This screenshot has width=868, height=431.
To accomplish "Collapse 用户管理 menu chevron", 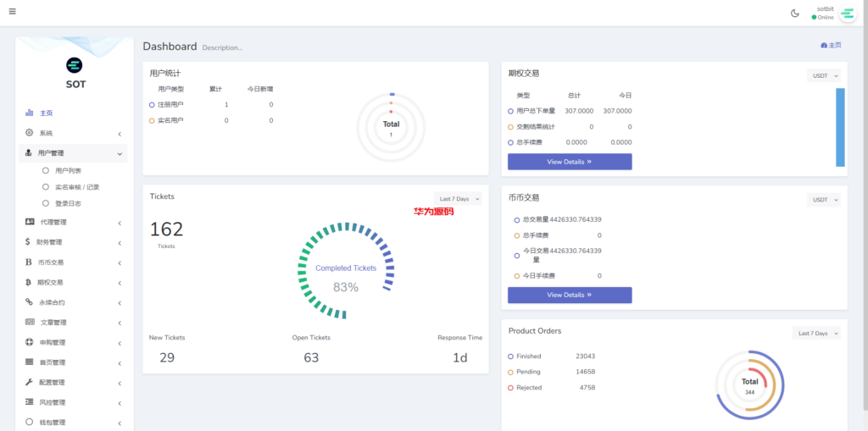I will [x=120, y=154].
